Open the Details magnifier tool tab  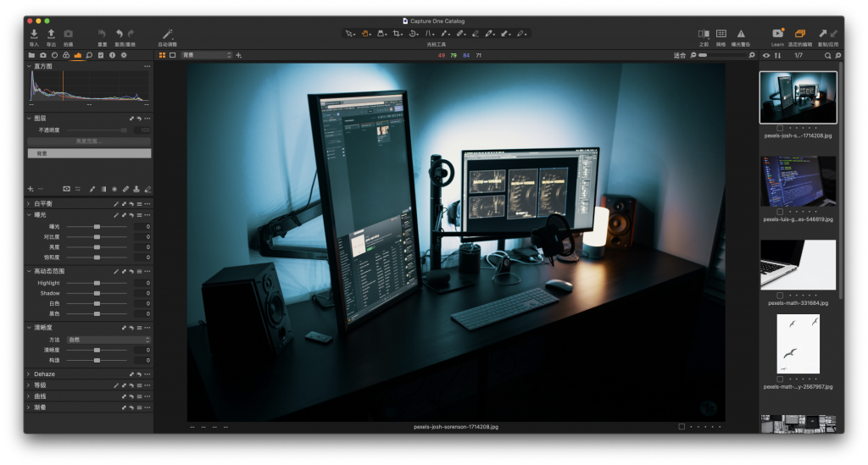89,55
